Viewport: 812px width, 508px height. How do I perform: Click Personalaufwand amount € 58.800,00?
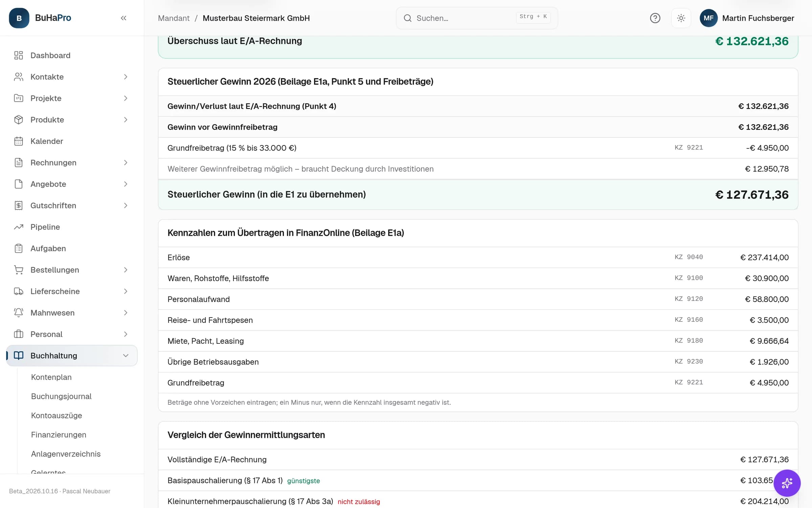click(x=767, y=299)
